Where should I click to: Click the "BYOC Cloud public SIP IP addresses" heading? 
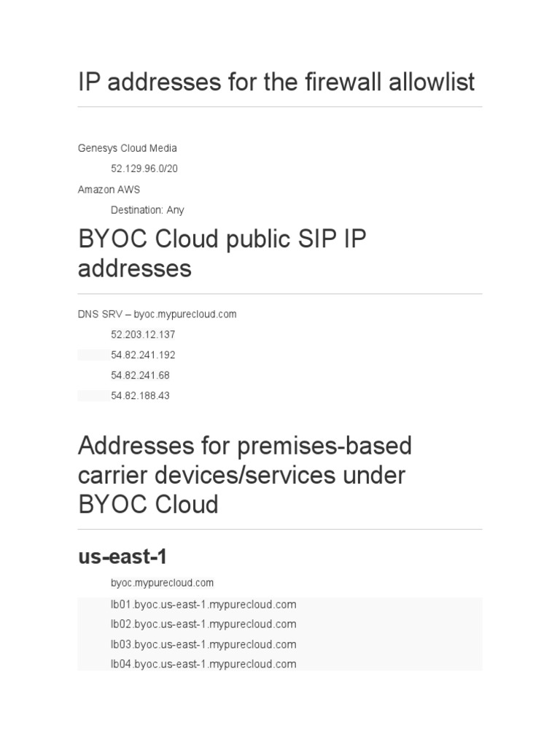(222, 254)
